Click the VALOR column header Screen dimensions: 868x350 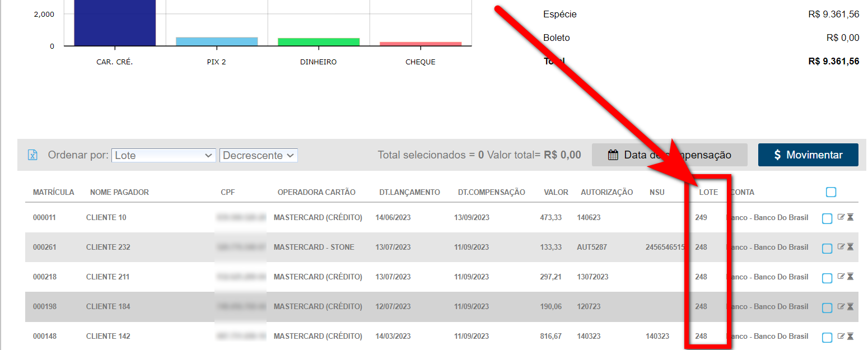coord(556,192)
